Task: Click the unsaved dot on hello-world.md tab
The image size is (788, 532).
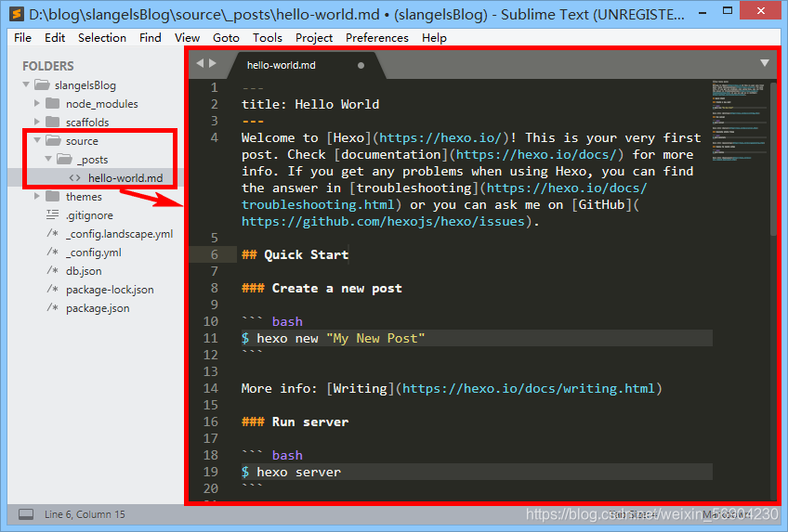Action: (361, 65)
